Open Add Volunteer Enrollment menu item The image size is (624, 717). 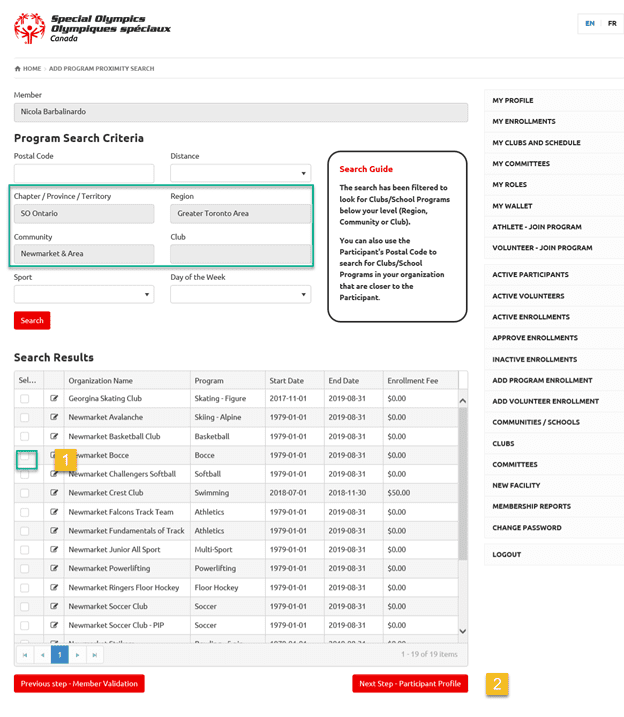coord(545,401)
